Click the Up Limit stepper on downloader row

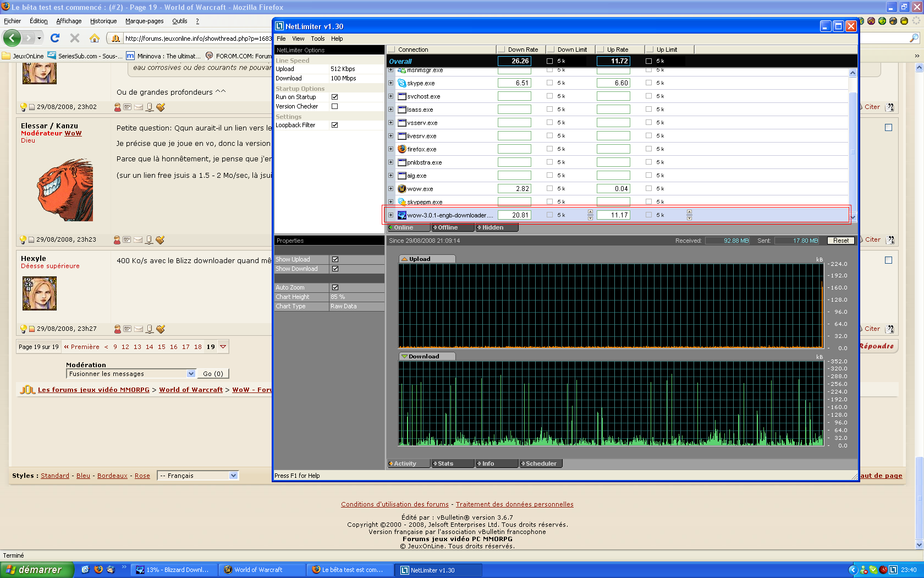689,215
